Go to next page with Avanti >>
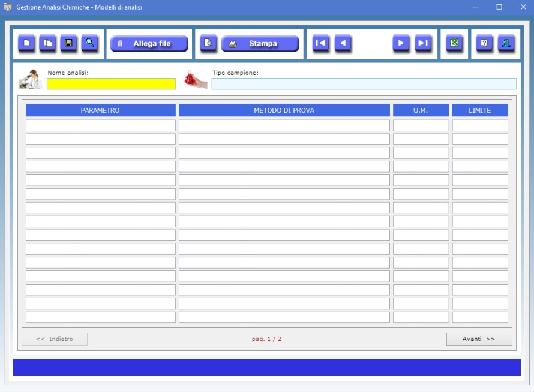This screenshot has height=392, width=534. click(x=479, y=339)
